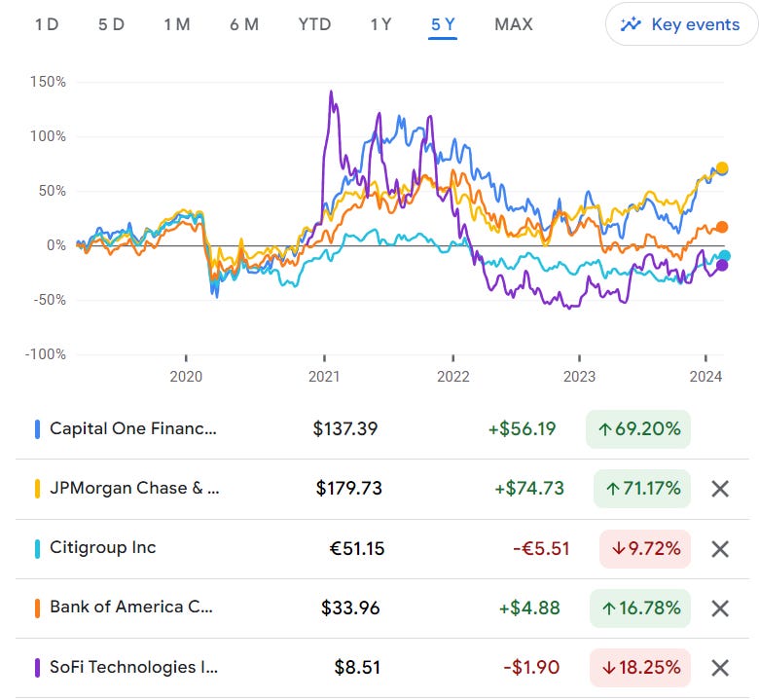Click the +$56.19 change value
The width and height of the screenshot is (759, 700).
tap(522, 428)
